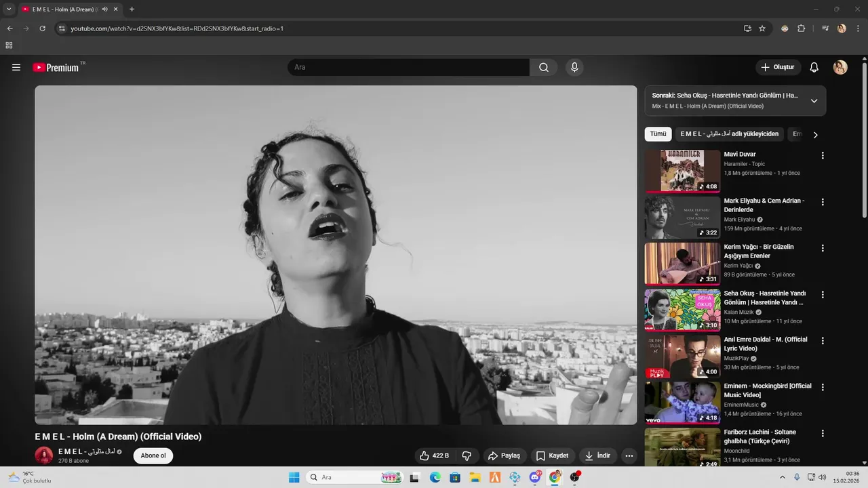This screenshot has width=868, height=488.
Task: Open Anıl Emre Daldal - M. title
Action: [x=766, y=344]
